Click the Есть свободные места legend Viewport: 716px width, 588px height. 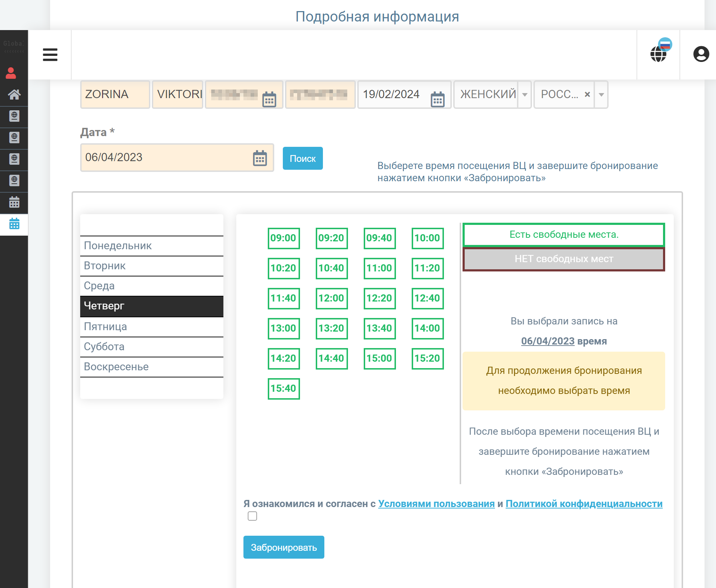564,235
